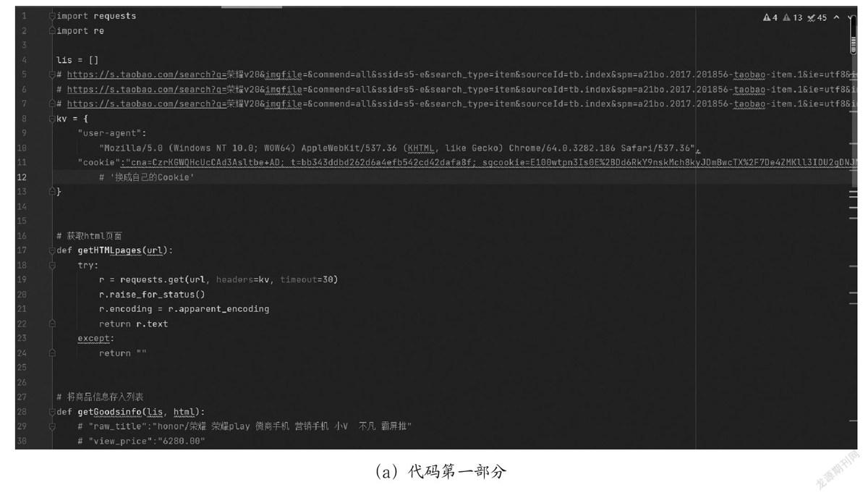
Task: Click the typo indicator icon showing 45
Action: (817, 17)
